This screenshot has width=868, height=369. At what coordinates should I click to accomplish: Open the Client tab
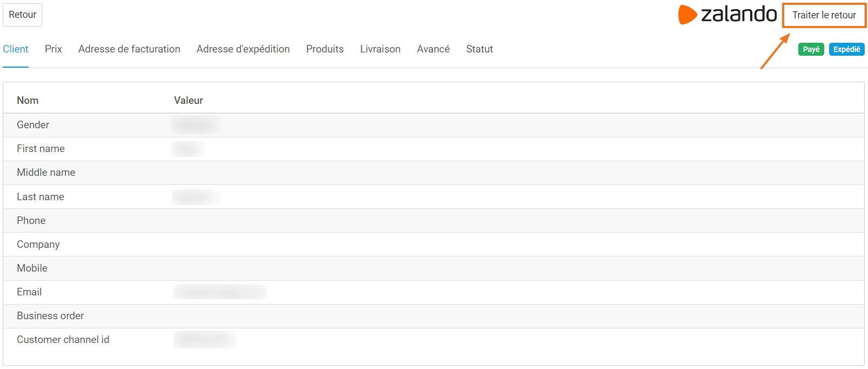point(16,49)
